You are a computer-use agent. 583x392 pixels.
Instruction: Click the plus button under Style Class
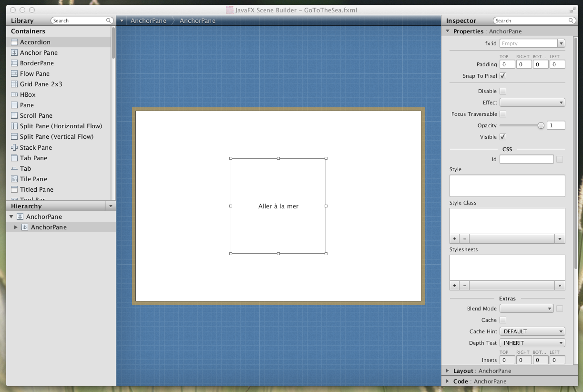click(455, 239)
